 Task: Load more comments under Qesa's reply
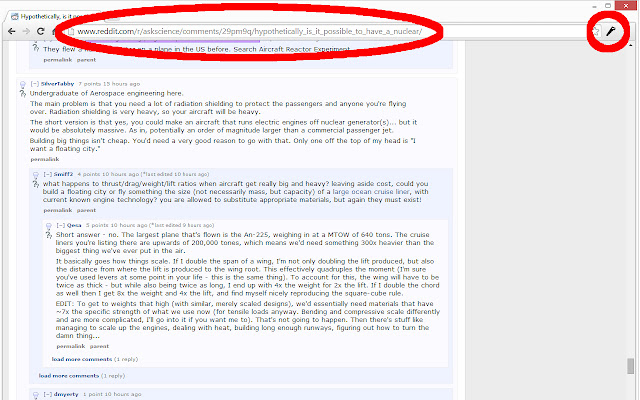(82, 359)
